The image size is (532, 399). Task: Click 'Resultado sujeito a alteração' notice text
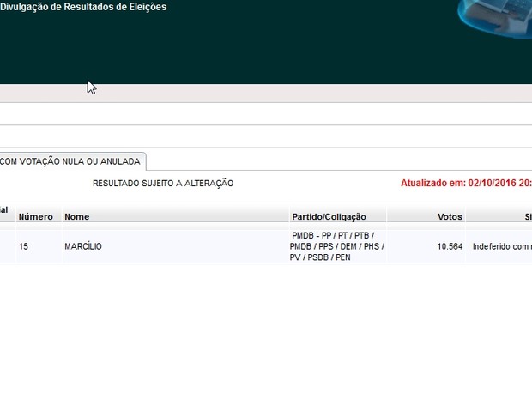point(162,184)
